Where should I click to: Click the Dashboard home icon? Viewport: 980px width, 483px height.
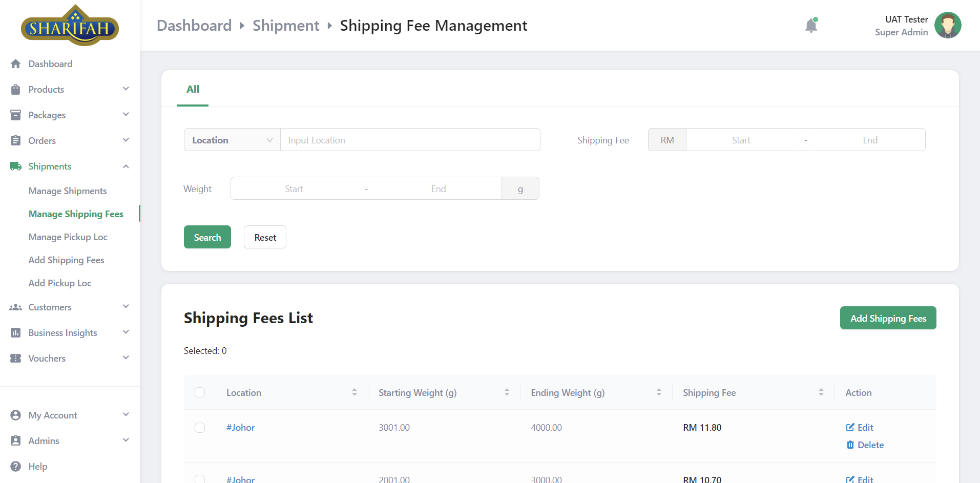(16, 64)
